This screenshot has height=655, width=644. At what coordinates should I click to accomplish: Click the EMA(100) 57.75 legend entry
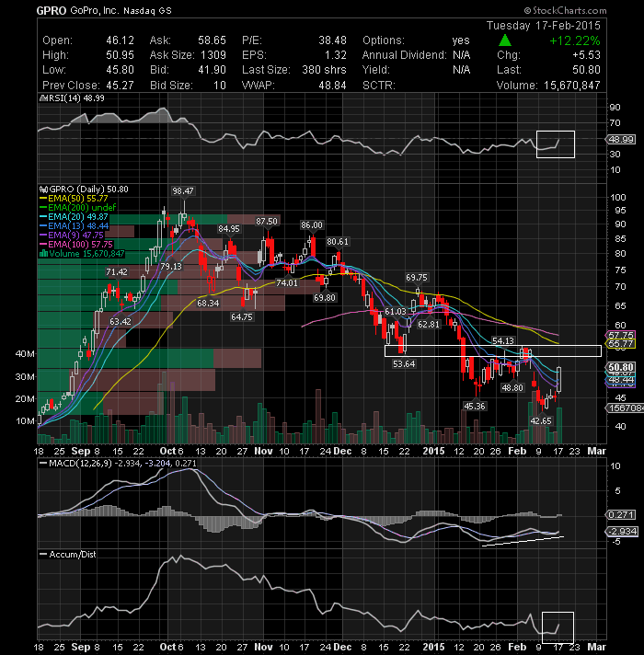[x=76, y=245]
